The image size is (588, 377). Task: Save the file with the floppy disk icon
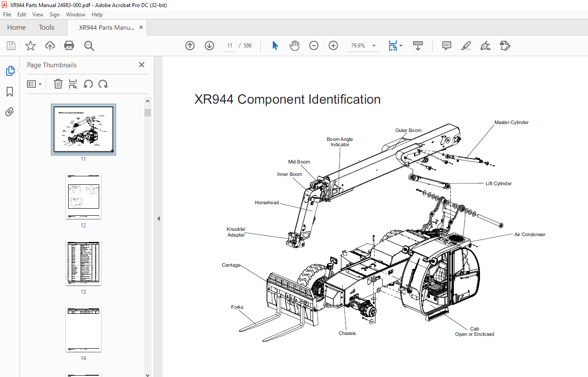[11, 46]
